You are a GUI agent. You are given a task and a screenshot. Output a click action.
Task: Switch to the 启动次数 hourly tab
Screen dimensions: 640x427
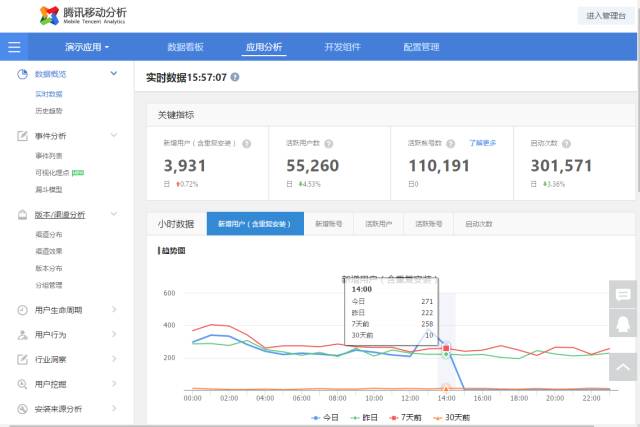[x=479, y=224]
